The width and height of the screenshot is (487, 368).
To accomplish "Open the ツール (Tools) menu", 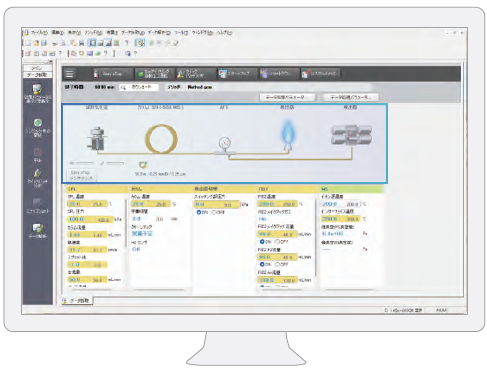I will (181, 33).
